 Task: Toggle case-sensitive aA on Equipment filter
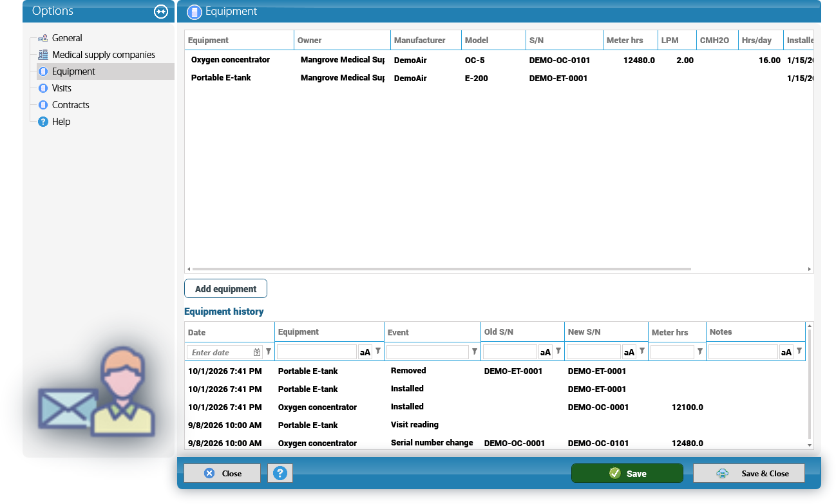coord(365,352)
